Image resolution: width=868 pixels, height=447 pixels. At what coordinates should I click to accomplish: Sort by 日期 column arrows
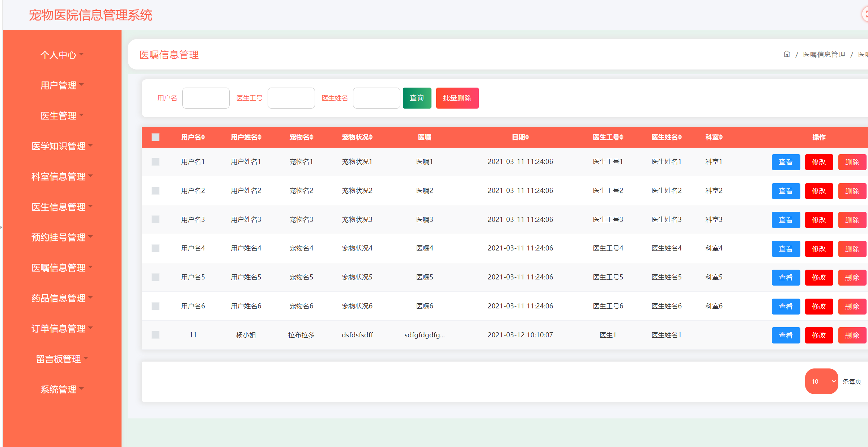pyautogui.click(x=527, y=137)
